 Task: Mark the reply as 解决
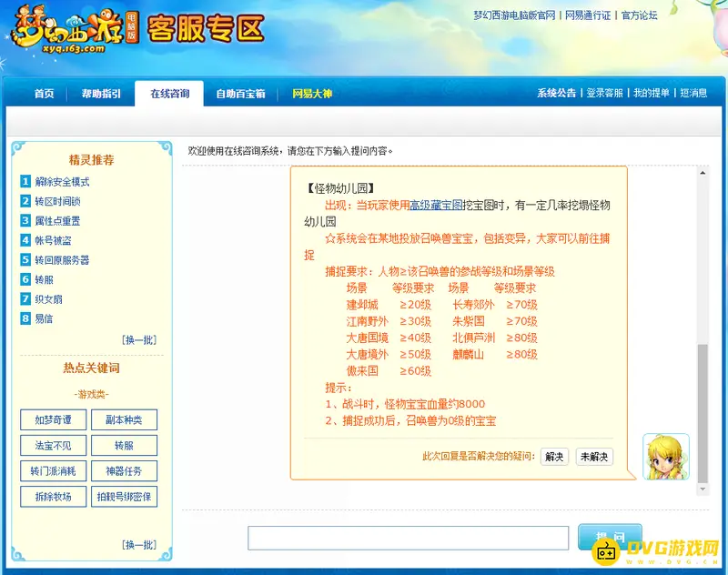(554, 457)
